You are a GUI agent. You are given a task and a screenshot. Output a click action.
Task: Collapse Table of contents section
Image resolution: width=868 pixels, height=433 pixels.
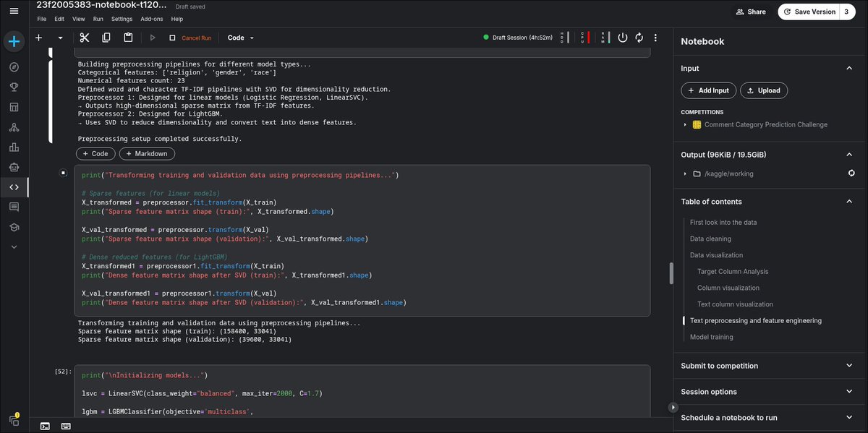click(849, 202)
